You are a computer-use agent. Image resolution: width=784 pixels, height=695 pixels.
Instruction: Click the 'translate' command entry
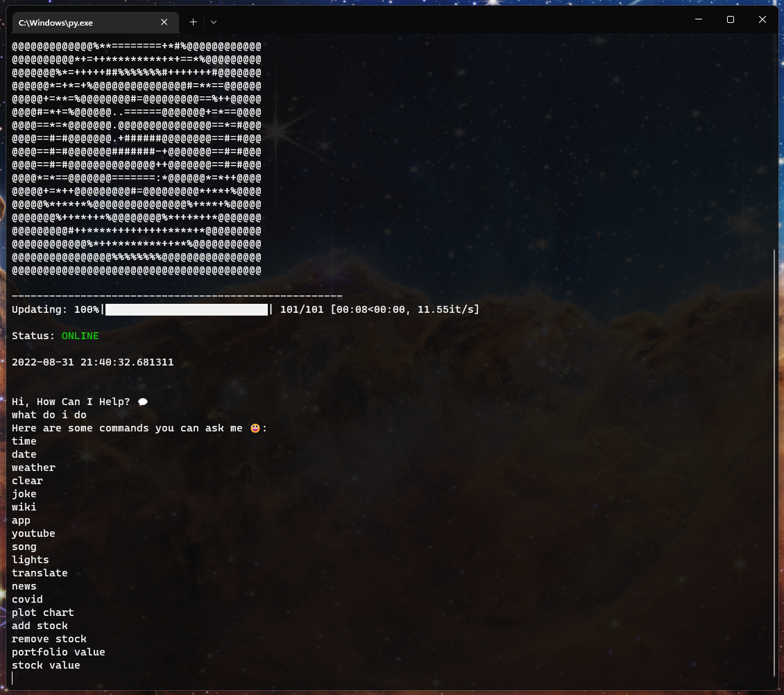(40, 573)
